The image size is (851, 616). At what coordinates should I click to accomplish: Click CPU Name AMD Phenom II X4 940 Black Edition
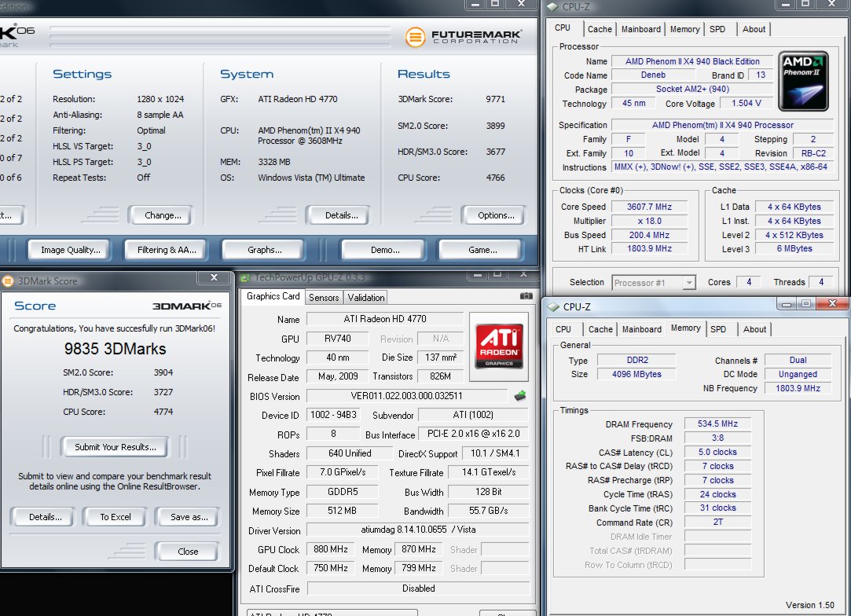(x=692, y=61)
